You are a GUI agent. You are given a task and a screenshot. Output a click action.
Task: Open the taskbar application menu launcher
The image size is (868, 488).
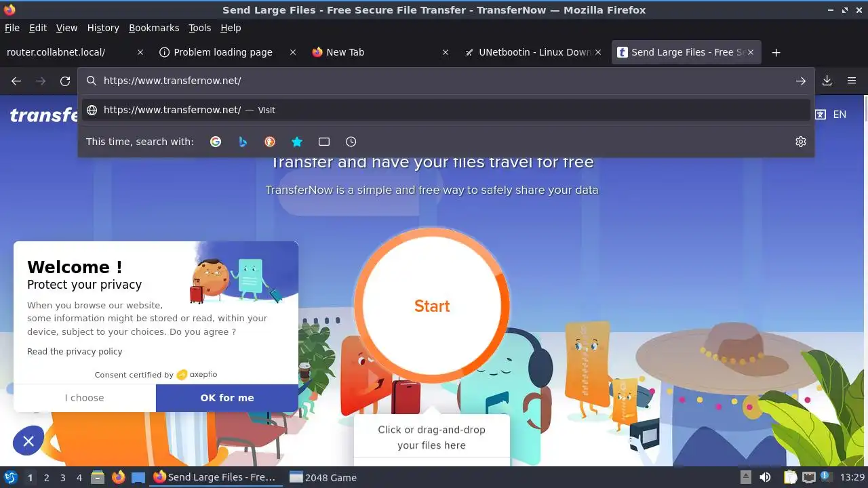coord(10,477)
